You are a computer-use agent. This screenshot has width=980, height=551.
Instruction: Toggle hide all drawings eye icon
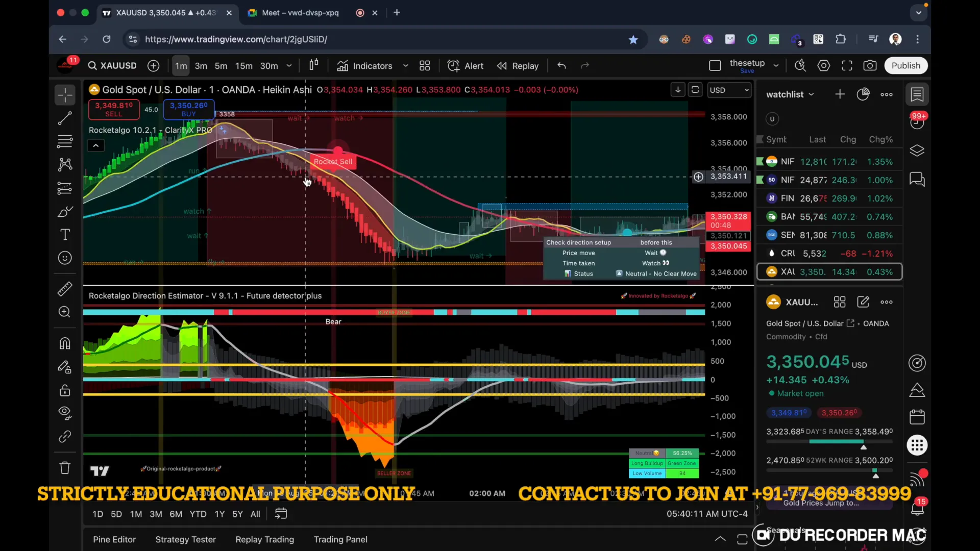click(65, 413)
